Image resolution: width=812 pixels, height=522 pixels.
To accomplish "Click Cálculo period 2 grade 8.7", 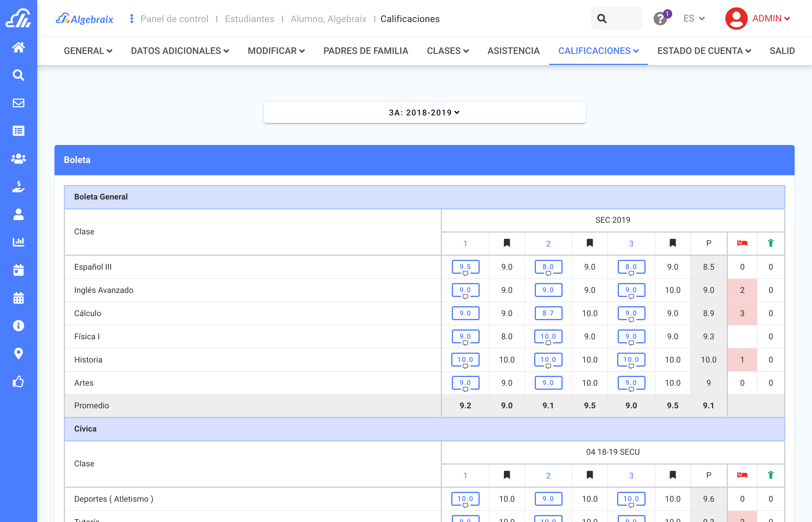I will click(x=548, y=313).
